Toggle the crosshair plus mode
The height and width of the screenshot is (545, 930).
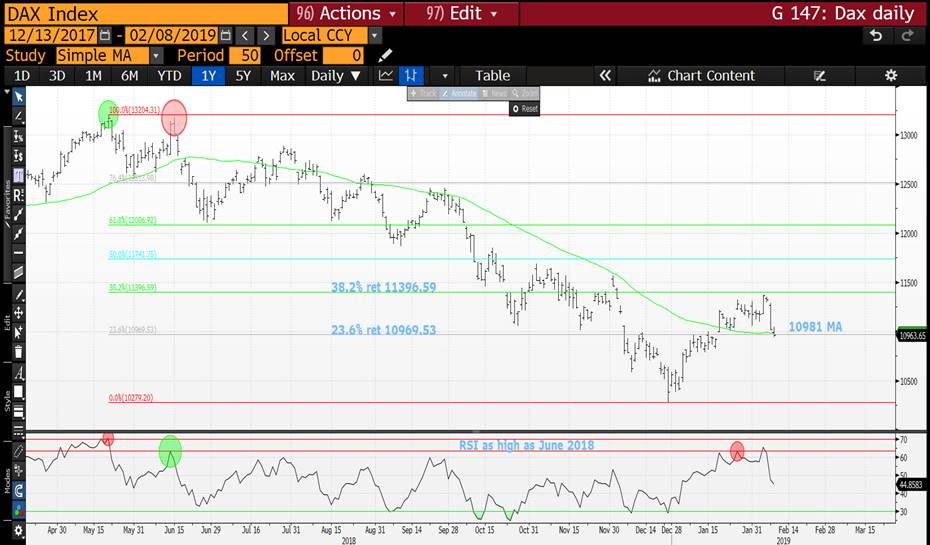(18, 471)
